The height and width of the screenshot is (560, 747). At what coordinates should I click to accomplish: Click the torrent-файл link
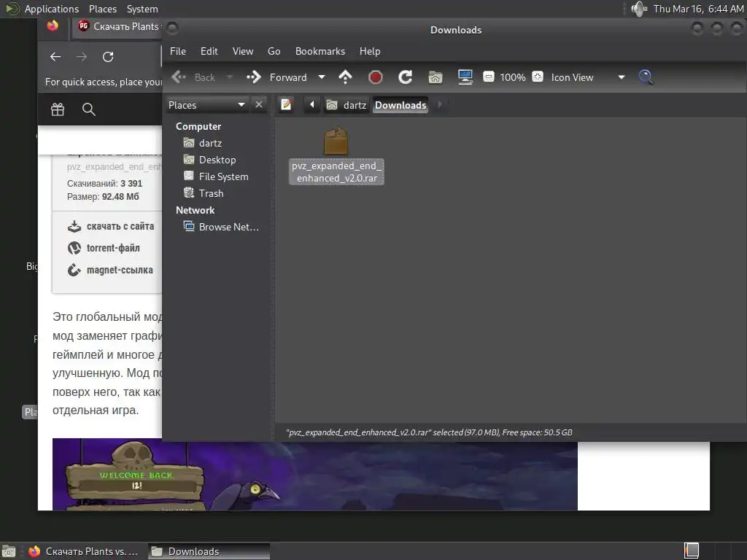point(104,248)
